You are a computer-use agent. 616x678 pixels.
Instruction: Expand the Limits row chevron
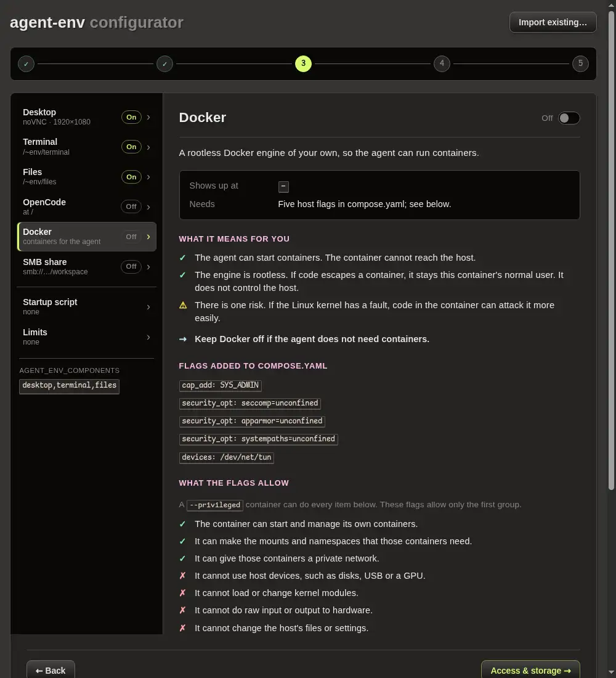[148, 337]
